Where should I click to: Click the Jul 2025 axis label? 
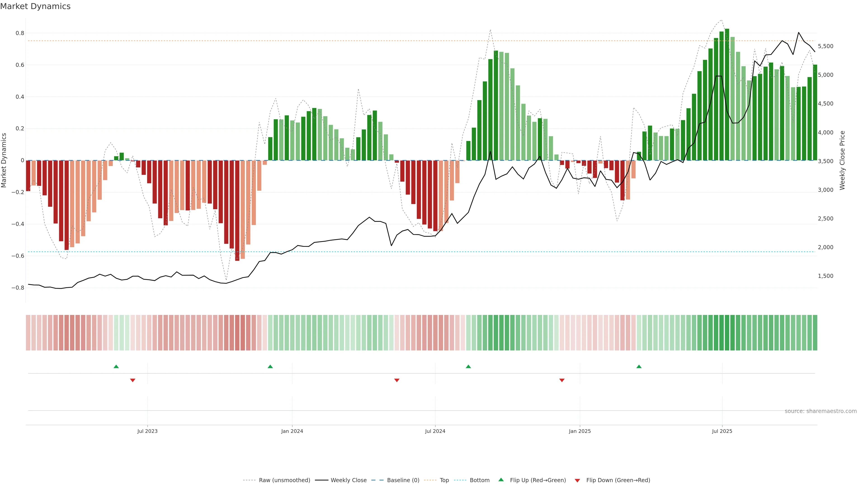(x=722, y=431)
